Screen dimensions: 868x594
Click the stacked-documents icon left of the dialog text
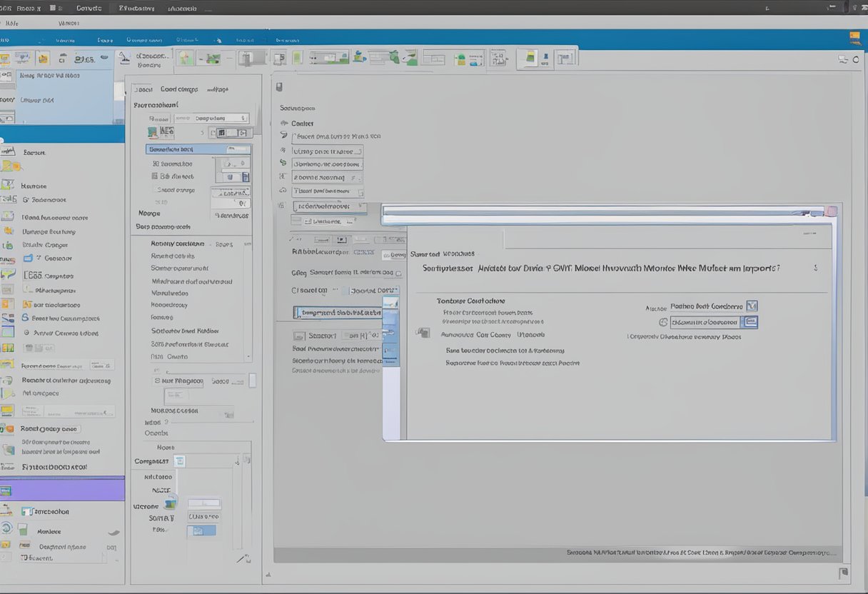coord(423,333)
